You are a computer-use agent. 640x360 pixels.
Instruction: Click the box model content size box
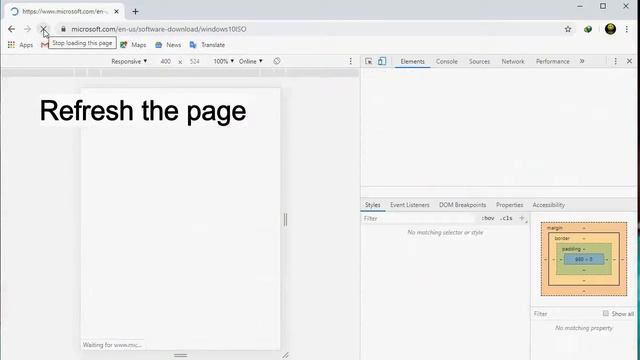click(x=584, y=259)
